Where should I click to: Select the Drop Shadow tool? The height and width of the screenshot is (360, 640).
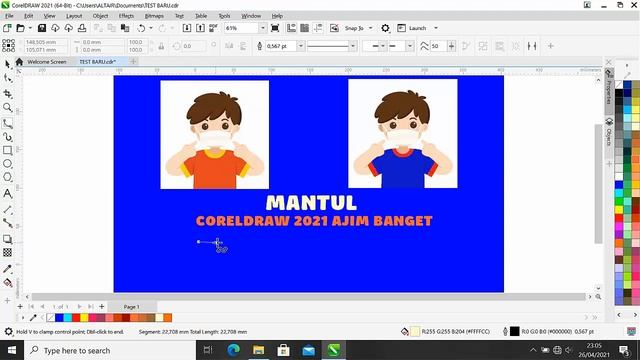7,239
